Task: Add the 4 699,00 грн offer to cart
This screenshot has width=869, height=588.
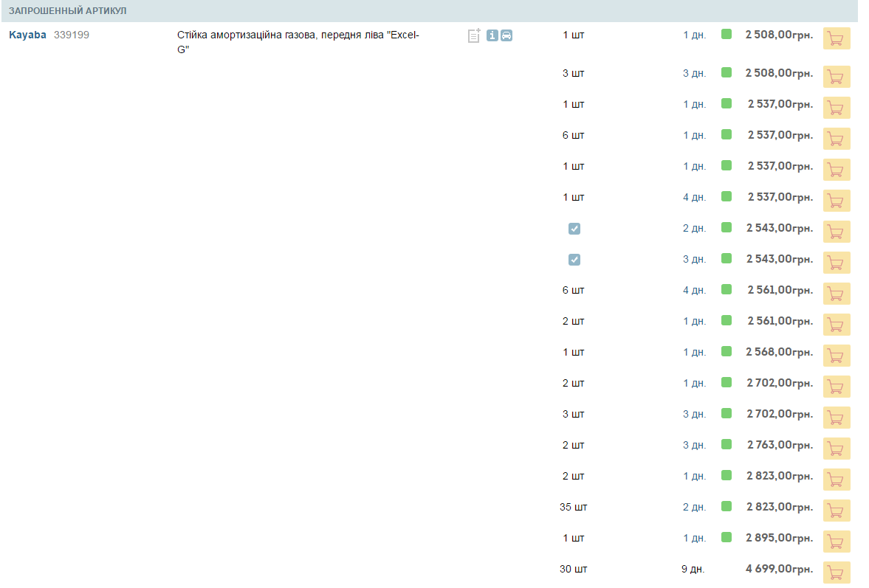Action: [x=837, y=573]
